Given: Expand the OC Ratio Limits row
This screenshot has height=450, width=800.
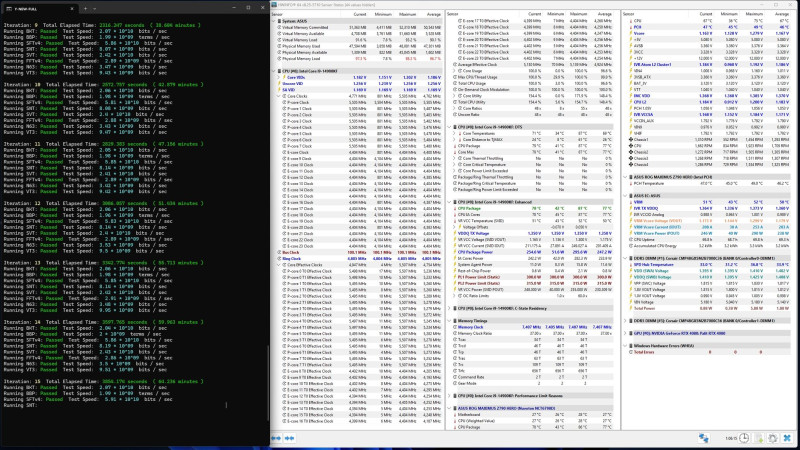Looking at the screenshot, I should [454, 296].
